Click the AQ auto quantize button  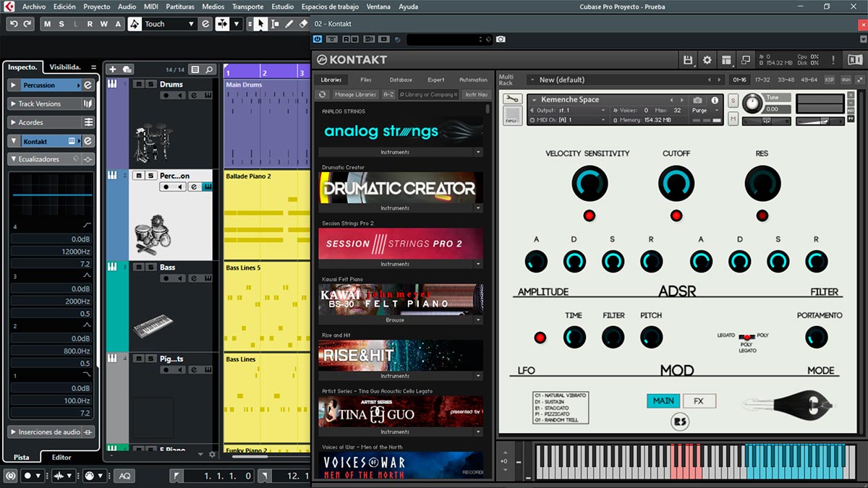pos(125,476)
